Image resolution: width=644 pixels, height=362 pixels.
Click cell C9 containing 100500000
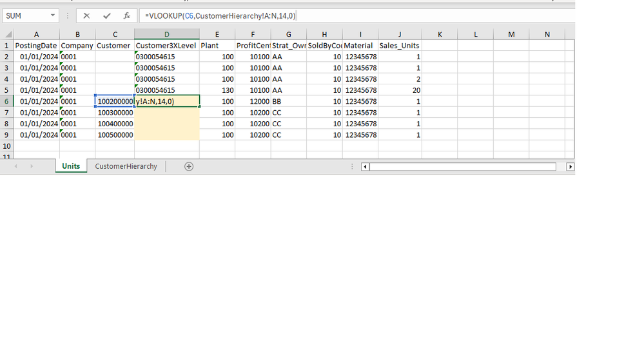coord(115,135)
